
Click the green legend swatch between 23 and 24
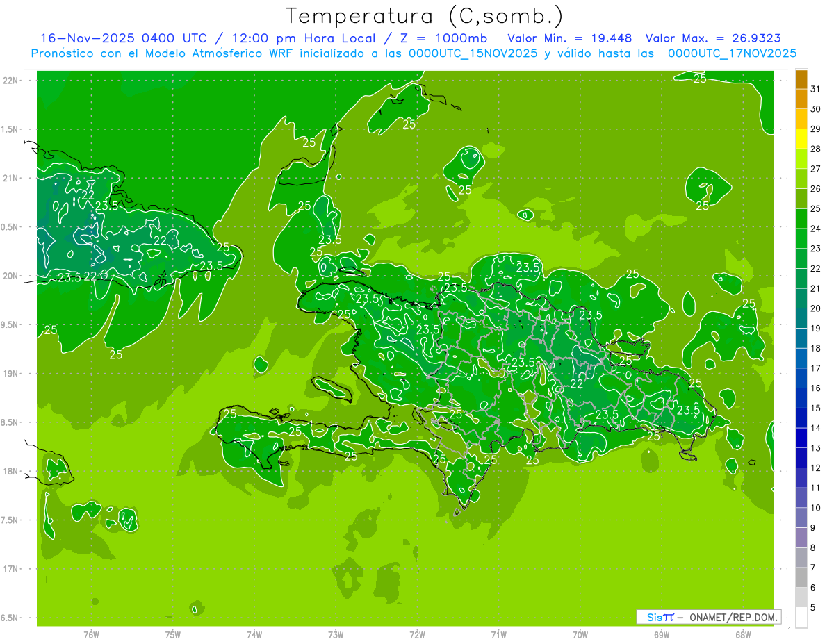click(801, 239)
